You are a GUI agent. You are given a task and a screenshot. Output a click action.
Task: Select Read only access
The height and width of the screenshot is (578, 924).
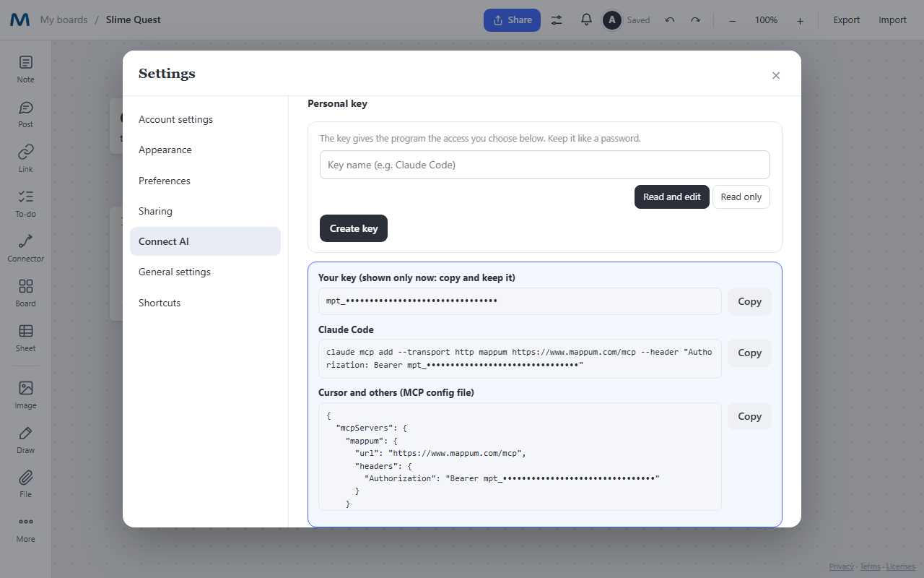pyautogui.click(x=741, y=197)
